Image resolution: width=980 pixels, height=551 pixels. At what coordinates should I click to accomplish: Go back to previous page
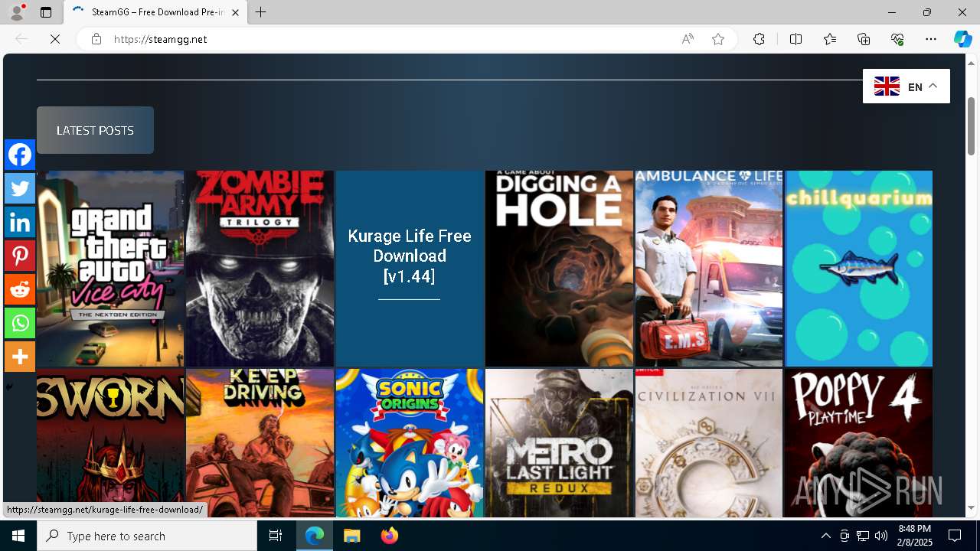(x=21, y=39)
